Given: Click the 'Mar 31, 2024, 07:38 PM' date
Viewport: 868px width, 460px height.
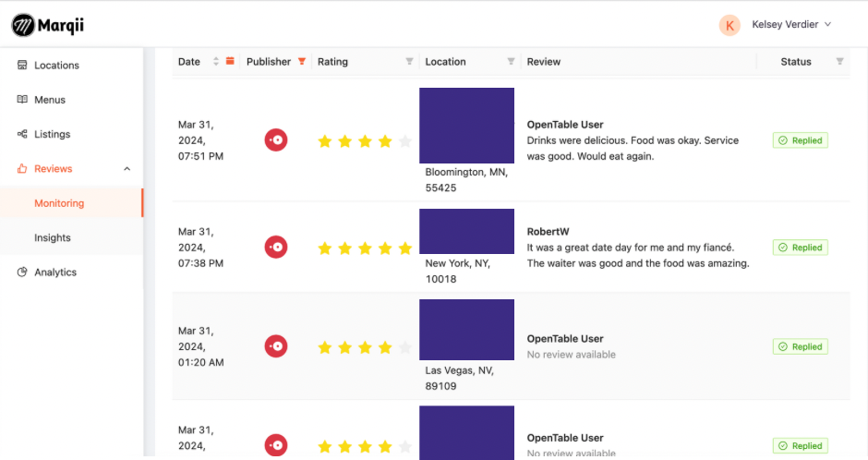Looking at the screenshot, I should [201, 248].
